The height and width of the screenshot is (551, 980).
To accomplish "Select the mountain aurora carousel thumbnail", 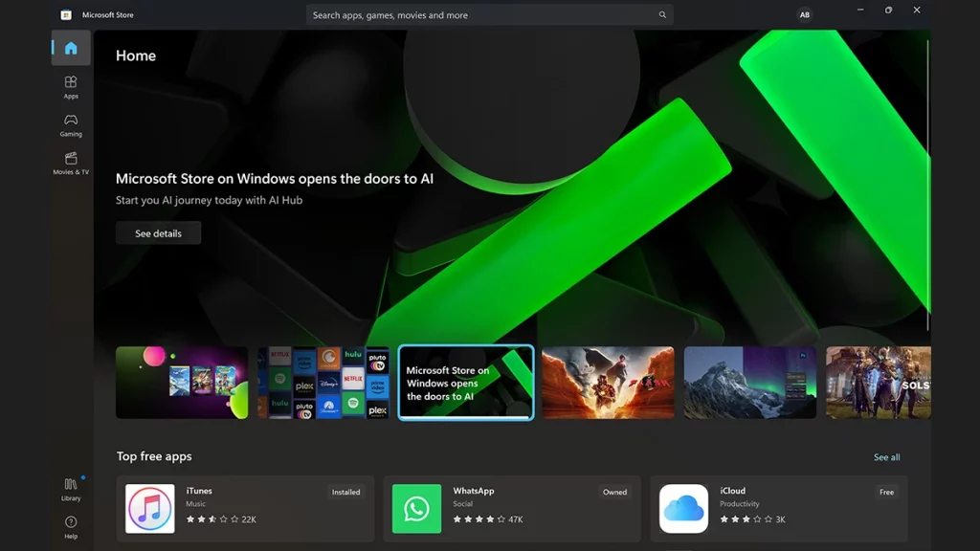I will click(750, 383).
